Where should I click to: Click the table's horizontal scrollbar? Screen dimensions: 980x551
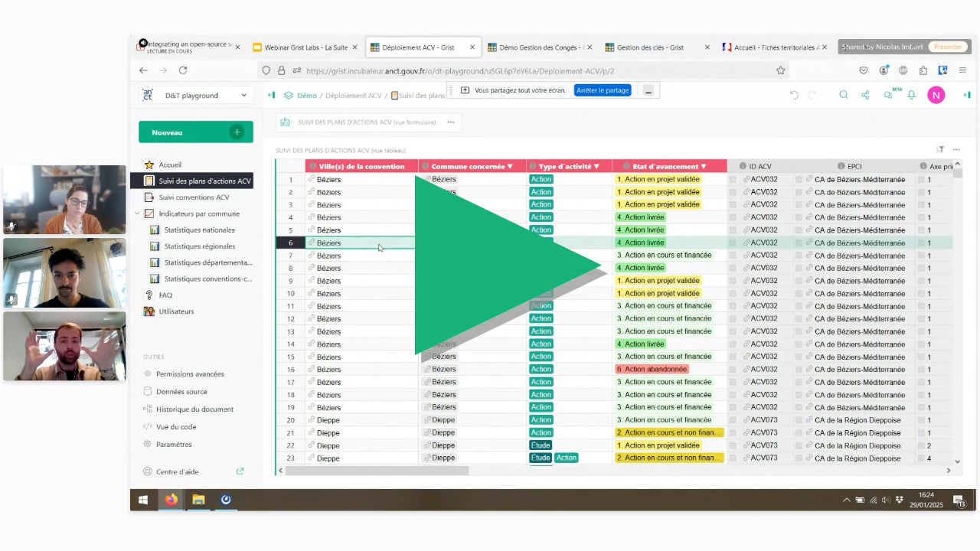pos(376,471)
